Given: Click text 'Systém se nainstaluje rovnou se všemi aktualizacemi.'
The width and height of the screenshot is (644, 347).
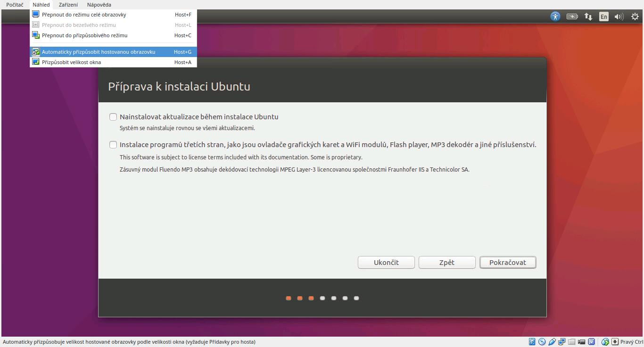Looking at the screenshot, I should click(187, 128).
